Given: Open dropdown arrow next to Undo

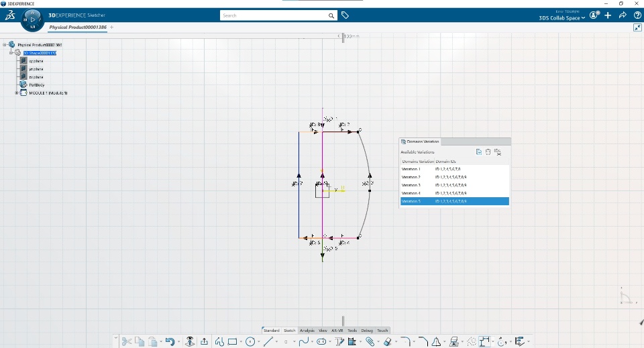Looking at the screenshot, I should point(178,341).
